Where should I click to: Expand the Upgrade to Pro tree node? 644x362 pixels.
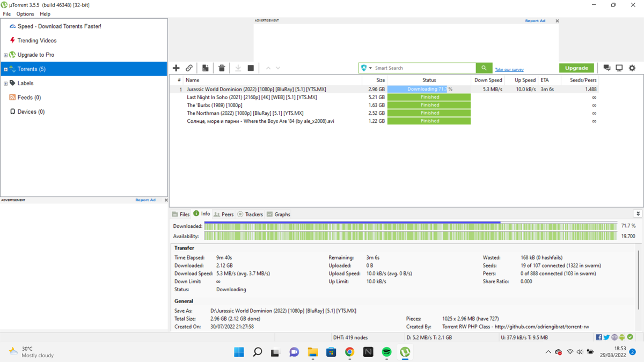coord(5,55)
